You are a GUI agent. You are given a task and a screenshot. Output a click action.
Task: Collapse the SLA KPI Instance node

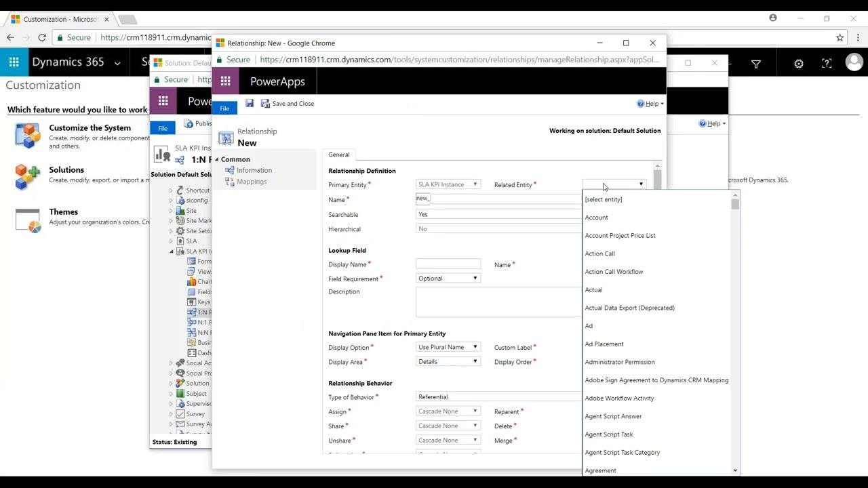point(171,251)
